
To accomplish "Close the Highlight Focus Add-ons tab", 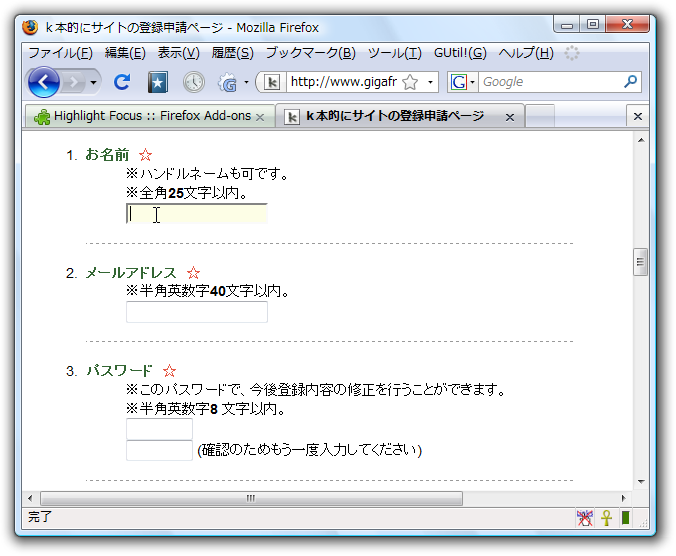I will coord(260,118).
